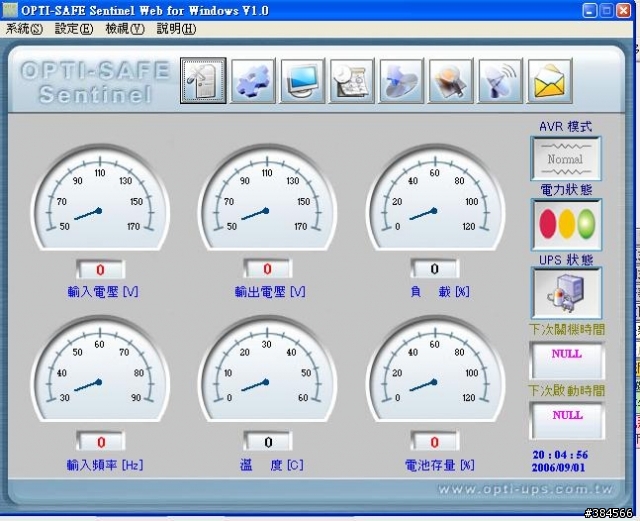Click the input voltage value box
Image resolution: width=640 pixels, height=521 pixels.
[100, 269]
